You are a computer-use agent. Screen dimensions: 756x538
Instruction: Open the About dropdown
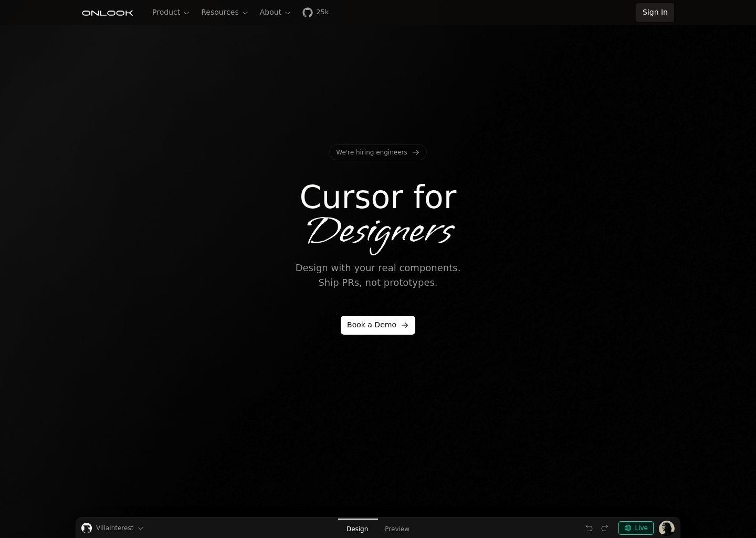click(275, 12)
